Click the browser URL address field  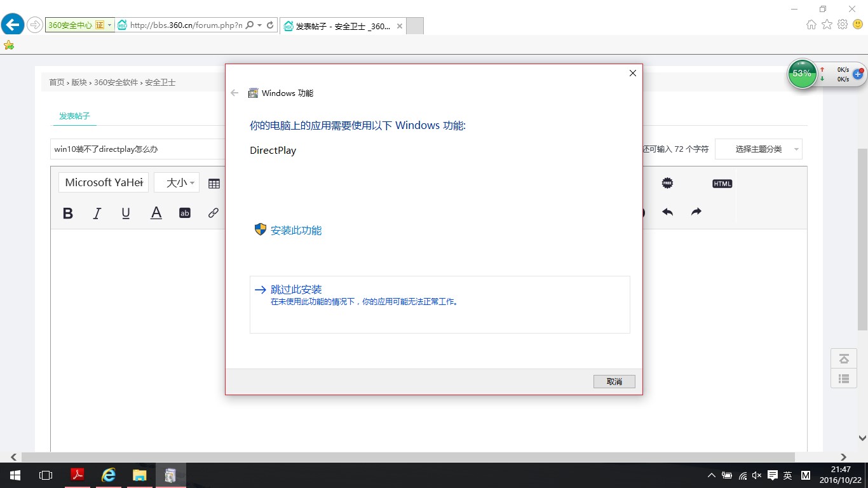(186, 25)
